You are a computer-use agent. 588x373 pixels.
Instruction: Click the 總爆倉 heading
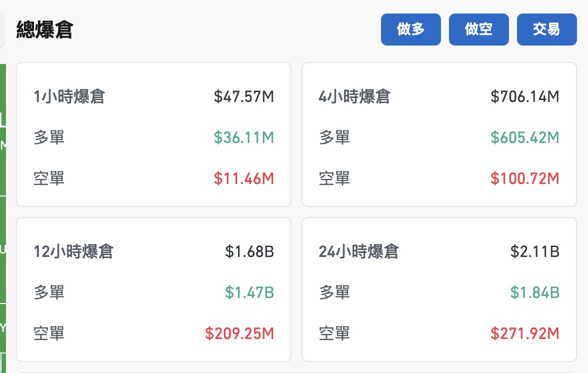(45, 30)
